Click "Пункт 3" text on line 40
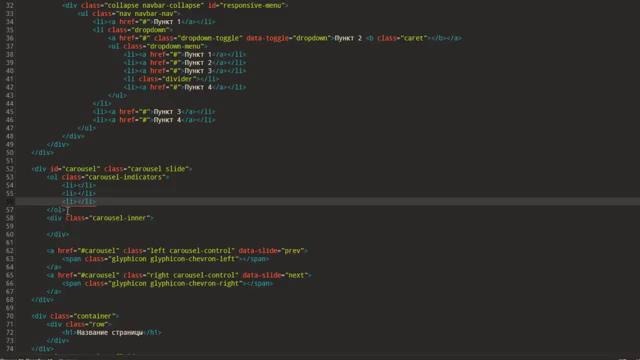This screenshot has width=640, height=360. pyautogui.click(x=198, y=71)
